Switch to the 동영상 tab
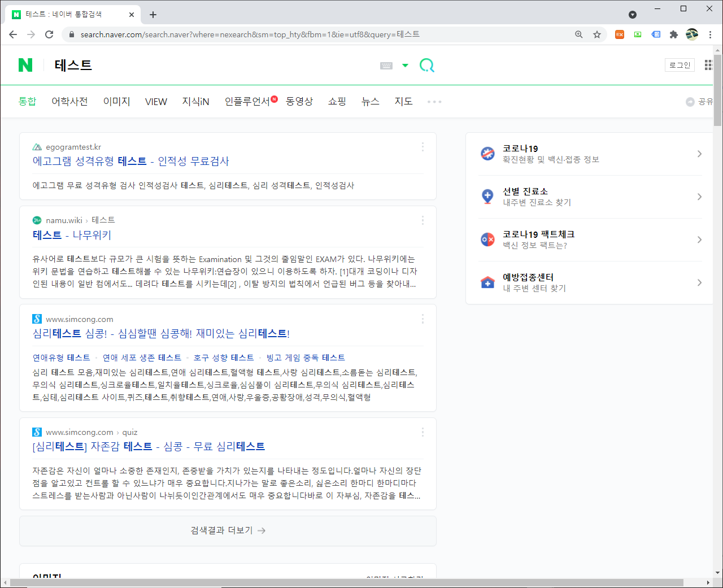723x588 pixels. click(299, 102)
